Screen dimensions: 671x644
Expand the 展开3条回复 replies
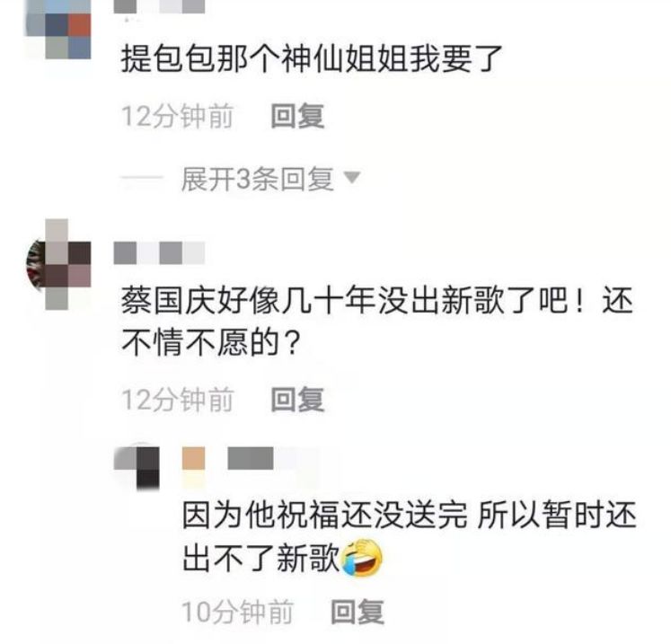coord(257,179)
